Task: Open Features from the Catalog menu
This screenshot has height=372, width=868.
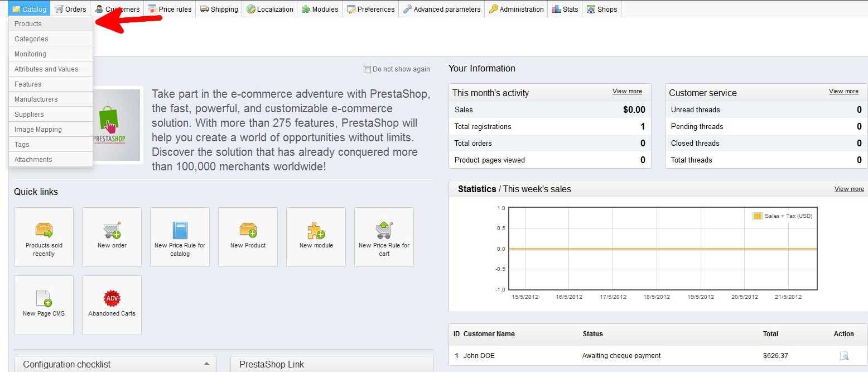Action: coord(51,84)
